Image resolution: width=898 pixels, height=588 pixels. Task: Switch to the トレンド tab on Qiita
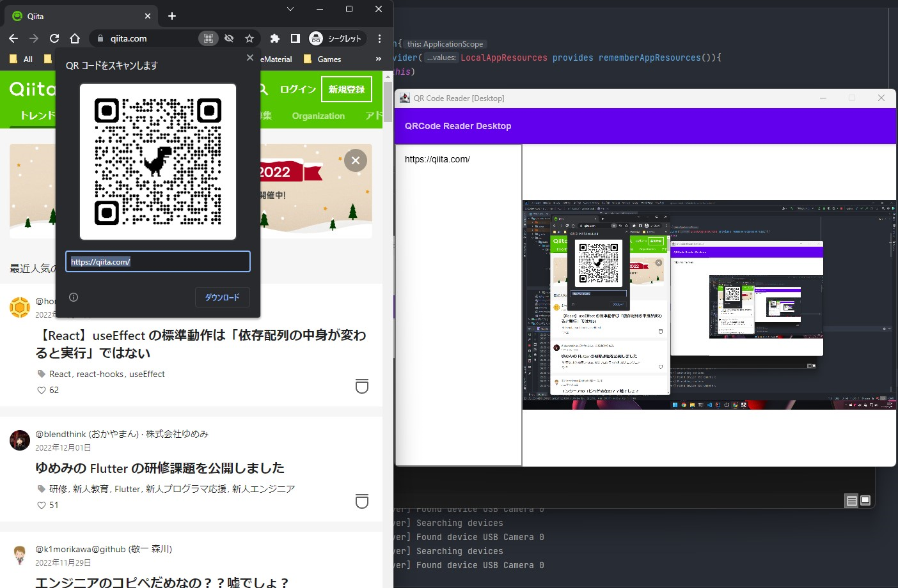coord(37,116)
